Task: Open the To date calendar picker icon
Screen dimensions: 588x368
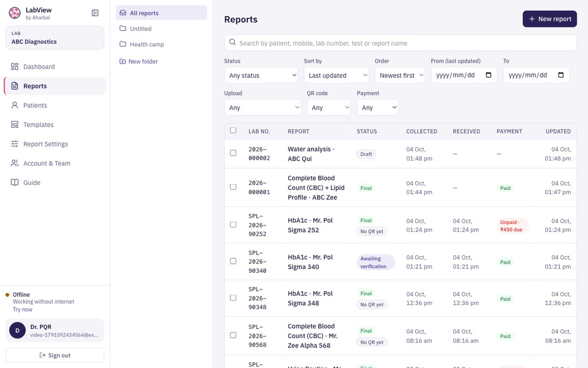Action: tap(561, 75)
